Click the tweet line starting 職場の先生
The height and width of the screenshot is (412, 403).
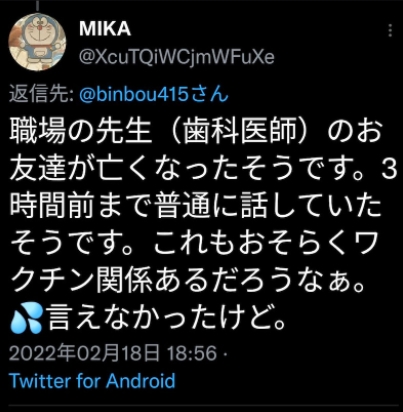pyautogui.click(x=196, y=131)
